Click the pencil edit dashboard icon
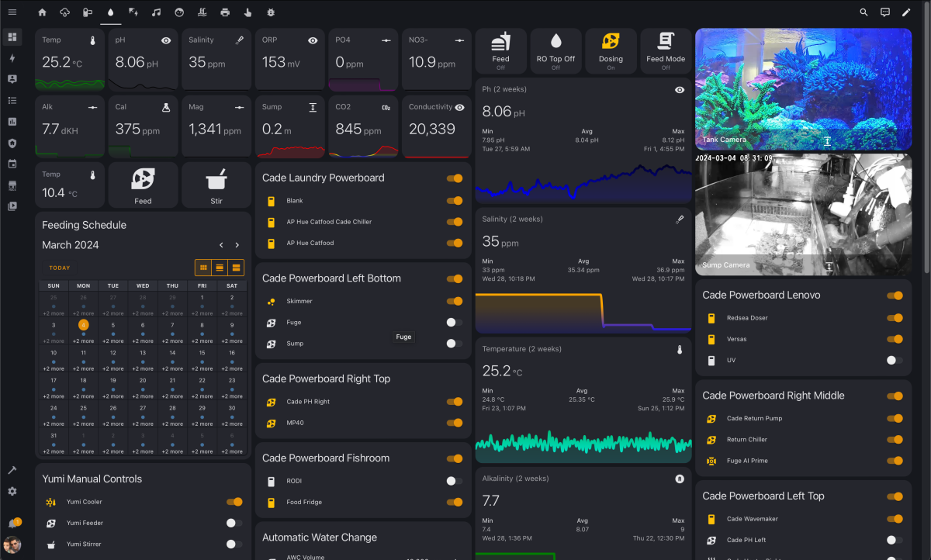The width and height of the screenshot is (931, 560). click(906, 12)
